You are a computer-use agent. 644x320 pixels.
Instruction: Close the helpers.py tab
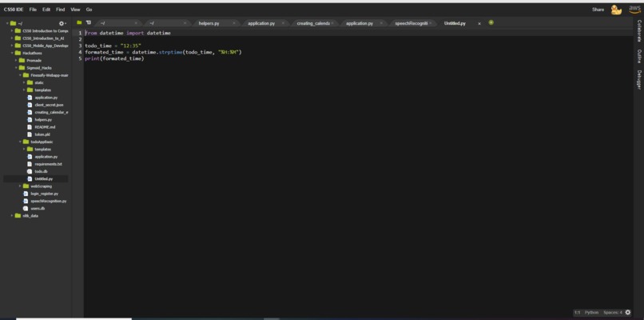pos(234,23)
